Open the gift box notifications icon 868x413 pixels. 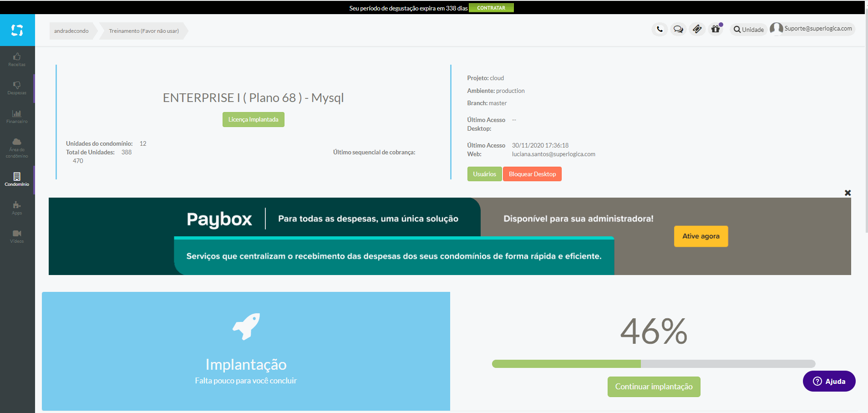pos(716,29)
